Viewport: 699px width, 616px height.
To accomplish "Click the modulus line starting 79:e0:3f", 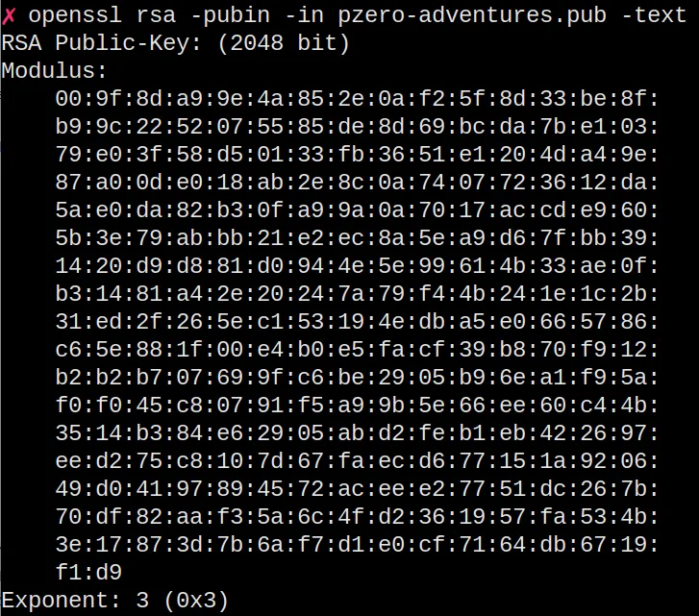I will tap(356, 155).
